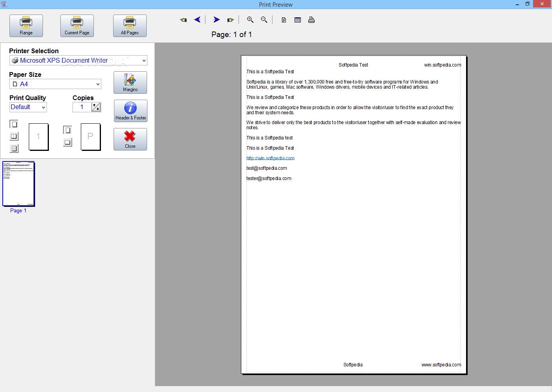This screenshot has width=552, height=392.
Task: Select four pages per sheet layout
Action: pos(14,149)
